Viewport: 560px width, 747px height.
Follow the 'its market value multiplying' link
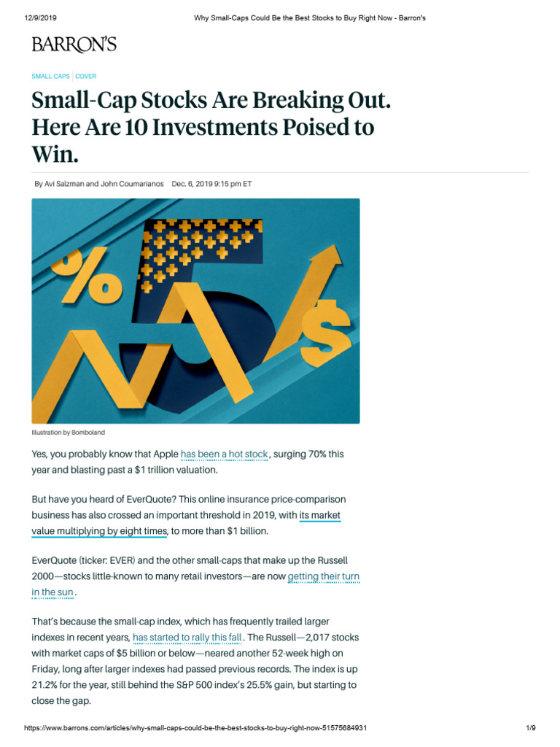(x=186, y=523)
